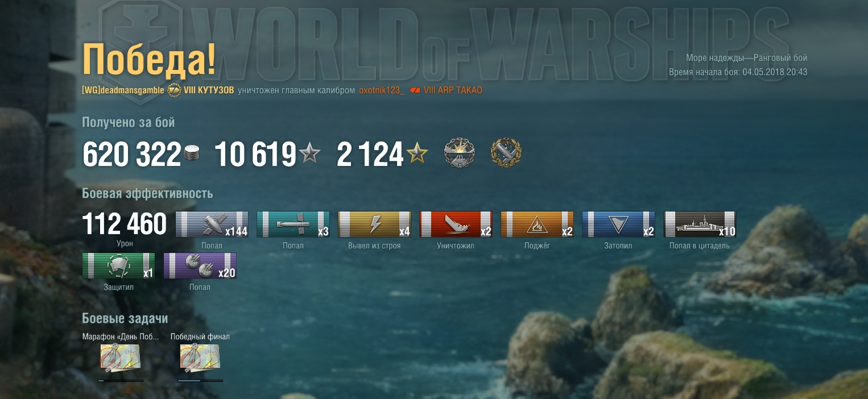
Task: Click the gold free experience star
Action: click(x=418, y=154)
